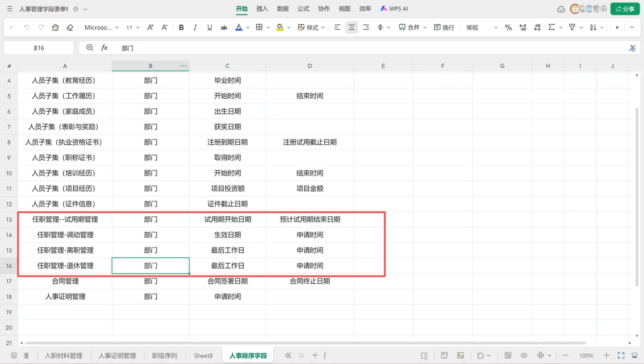Click the cell name box showing B16

(39, 48)
